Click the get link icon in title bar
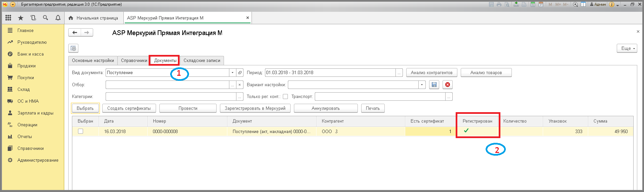 click(516, 4)
